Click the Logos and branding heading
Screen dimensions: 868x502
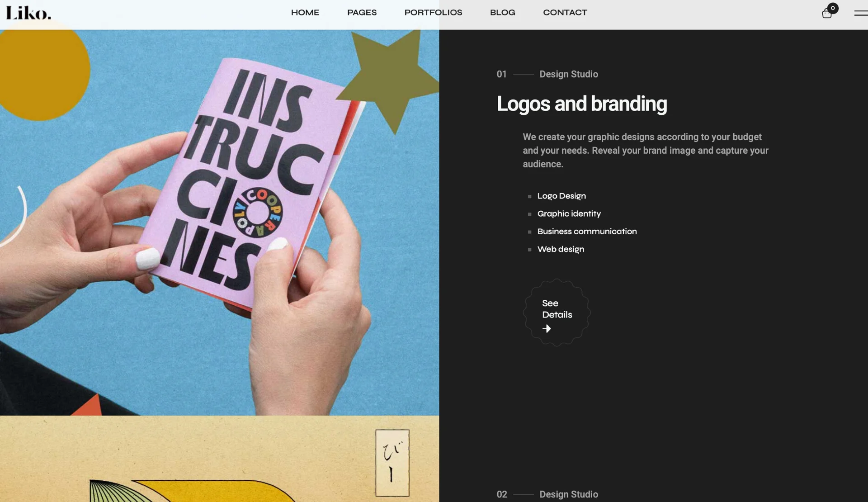tap(581, 104)
